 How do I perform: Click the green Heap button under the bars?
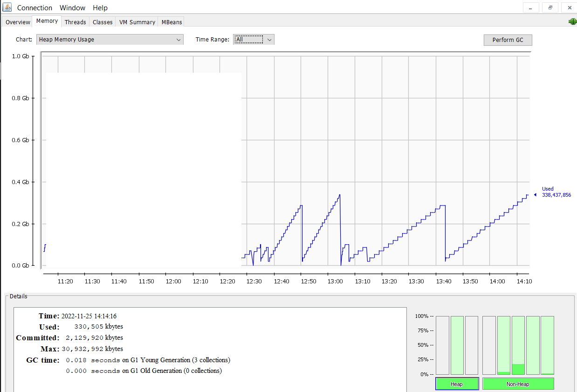(457, 384)
